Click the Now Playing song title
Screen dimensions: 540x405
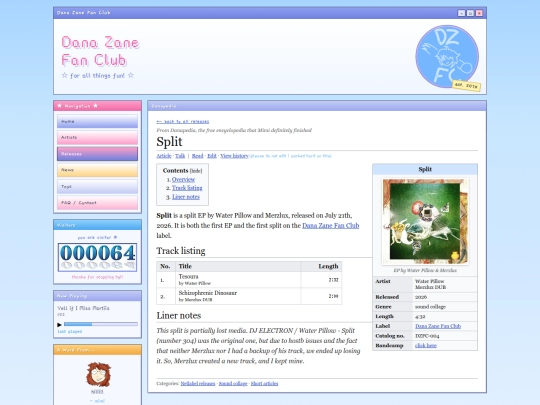coord(83,308)
